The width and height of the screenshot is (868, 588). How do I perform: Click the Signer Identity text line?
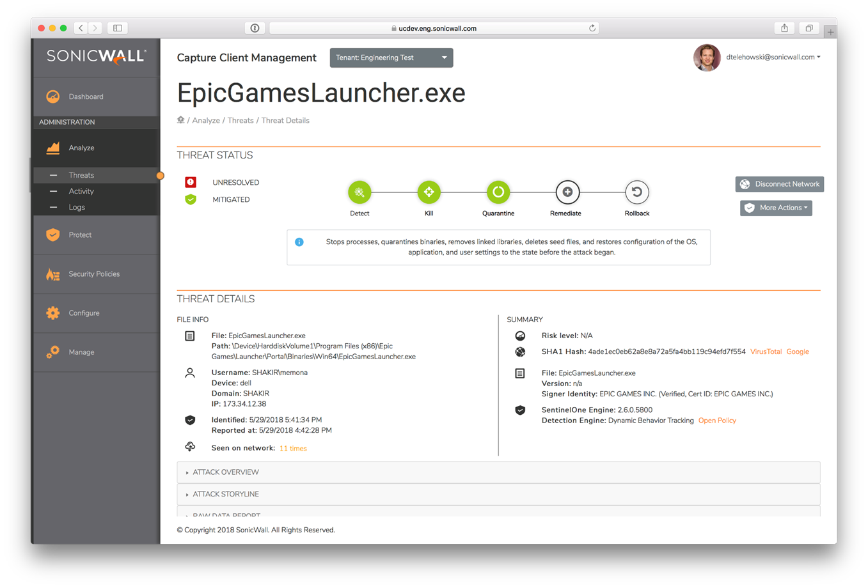pyautogui.click(x=657, y=394)
